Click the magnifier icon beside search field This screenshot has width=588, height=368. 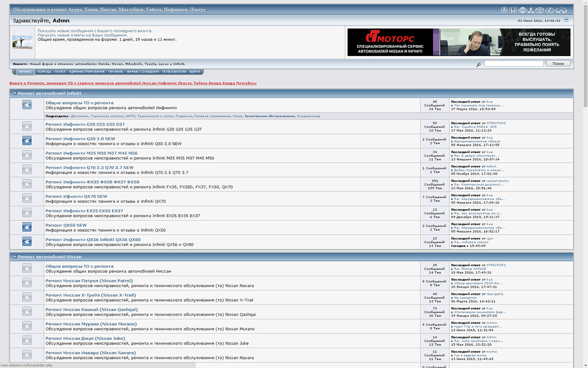tap(478, 65)
